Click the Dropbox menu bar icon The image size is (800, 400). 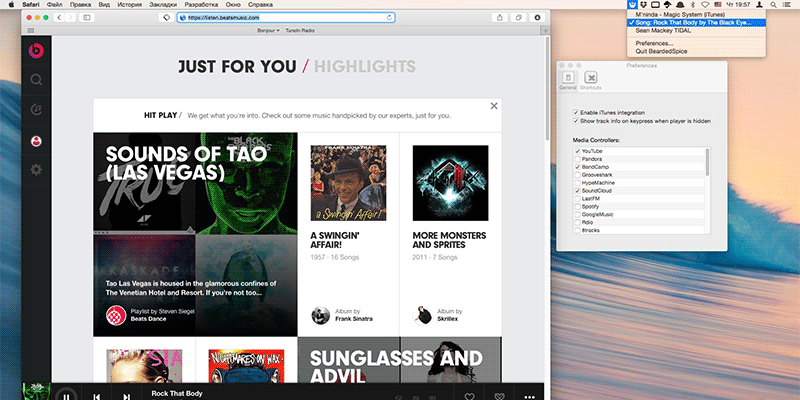644,5
